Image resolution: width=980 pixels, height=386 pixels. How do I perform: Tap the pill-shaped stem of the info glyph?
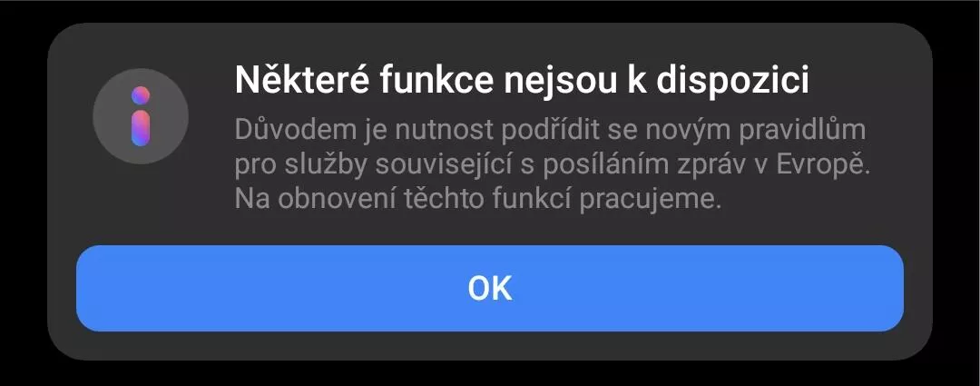(141, 129)
